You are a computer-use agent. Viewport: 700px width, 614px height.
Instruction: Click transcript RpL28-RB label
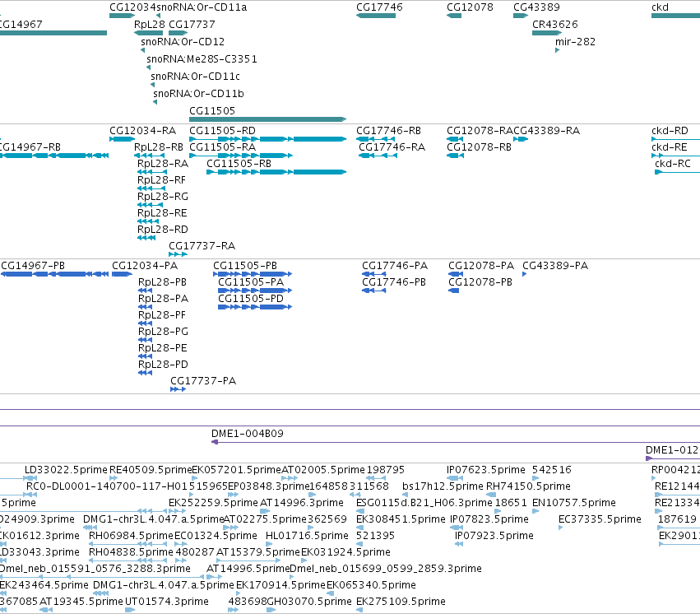pos(159,147)
